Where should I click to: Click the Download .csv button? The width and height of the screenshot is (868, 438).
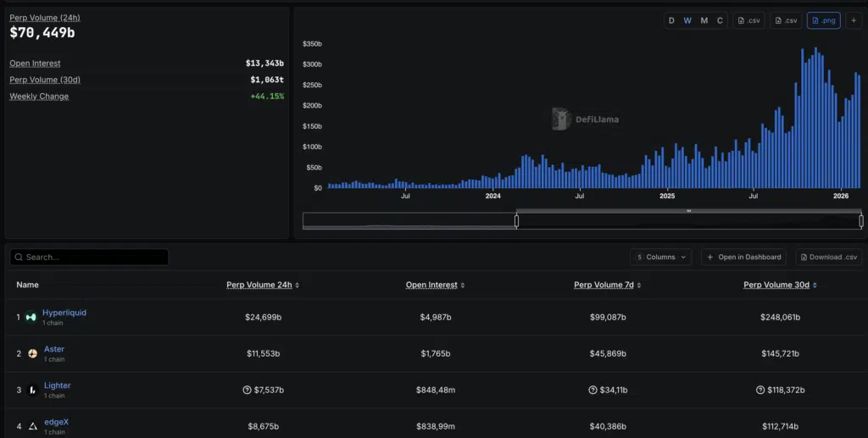(827, 257)
